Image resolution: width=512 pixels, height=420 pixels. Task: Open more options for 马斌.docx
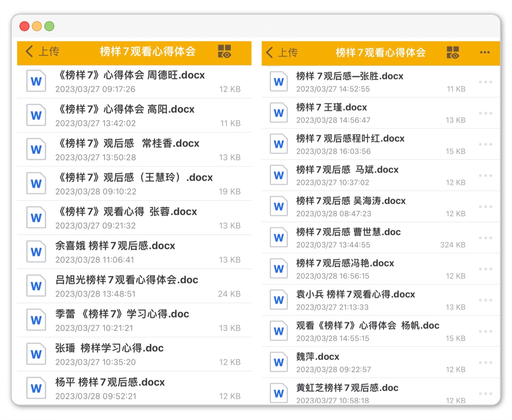click(485, 175)
